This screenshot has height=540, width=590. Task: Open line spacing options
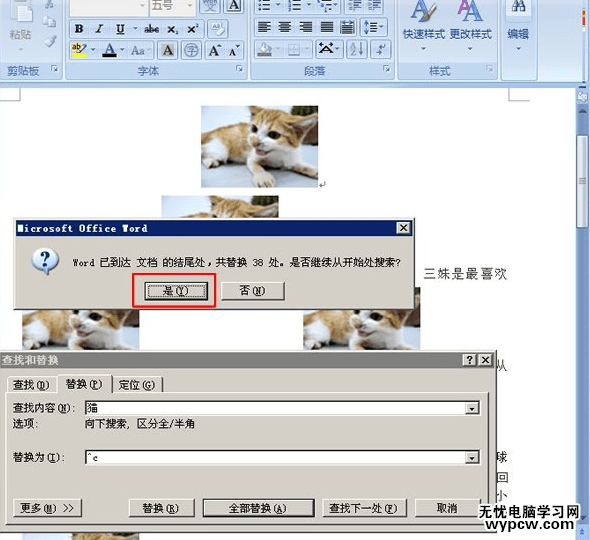[x=373, y=27]
